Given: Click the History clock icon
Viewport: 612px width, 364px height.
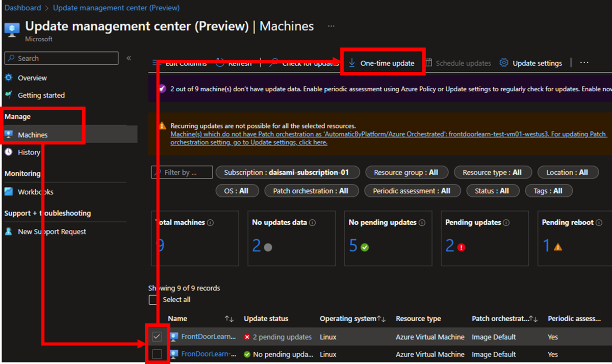Looking at the screenshot, I should [x=9, y=152].
